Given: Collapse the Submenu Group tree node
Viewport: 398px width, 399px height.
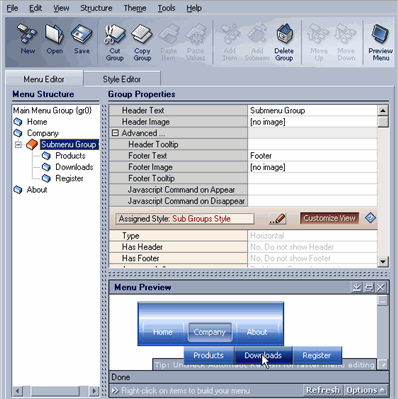Looking at the screenshot, I should pyautogui.click(x=18, y=145).
